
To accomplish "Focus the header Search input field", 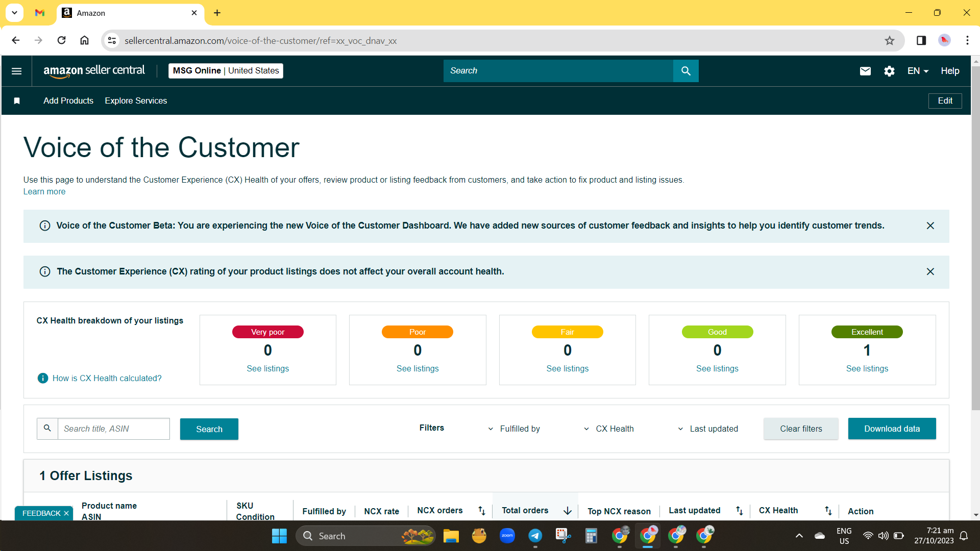I will pyautogui.click(x=558, y=71).
